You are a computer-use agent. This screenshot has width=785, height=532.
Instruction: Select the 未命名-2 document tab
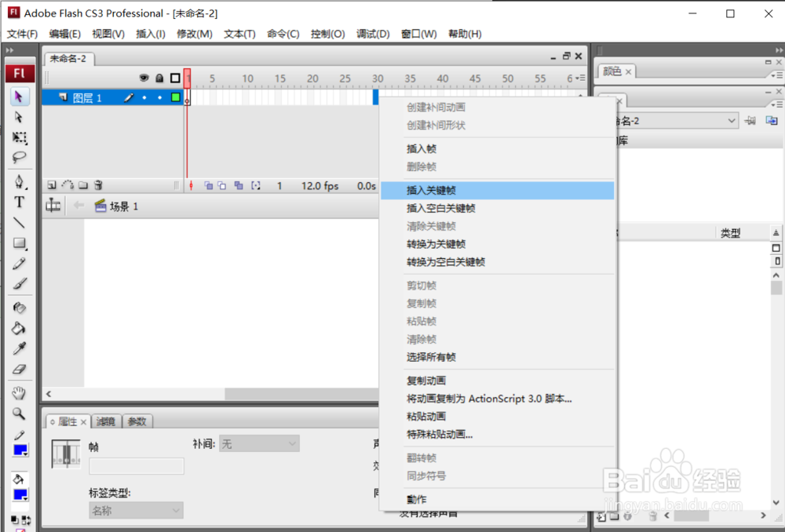[68, 59]
